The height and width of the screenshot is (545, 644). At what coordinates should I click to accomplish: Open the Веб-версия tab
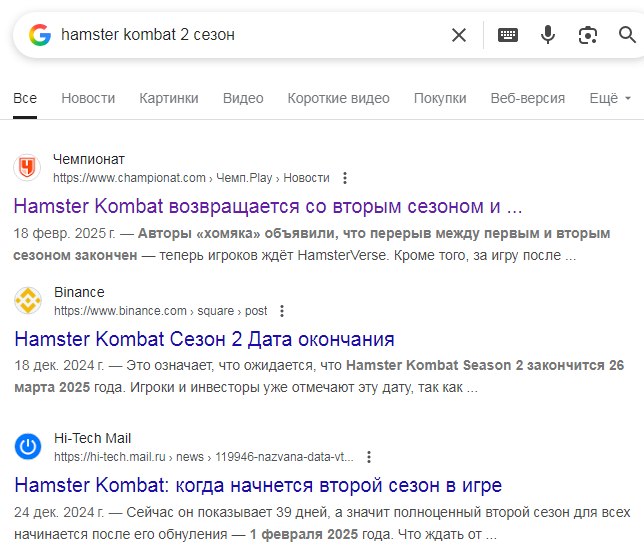[528, 99]
